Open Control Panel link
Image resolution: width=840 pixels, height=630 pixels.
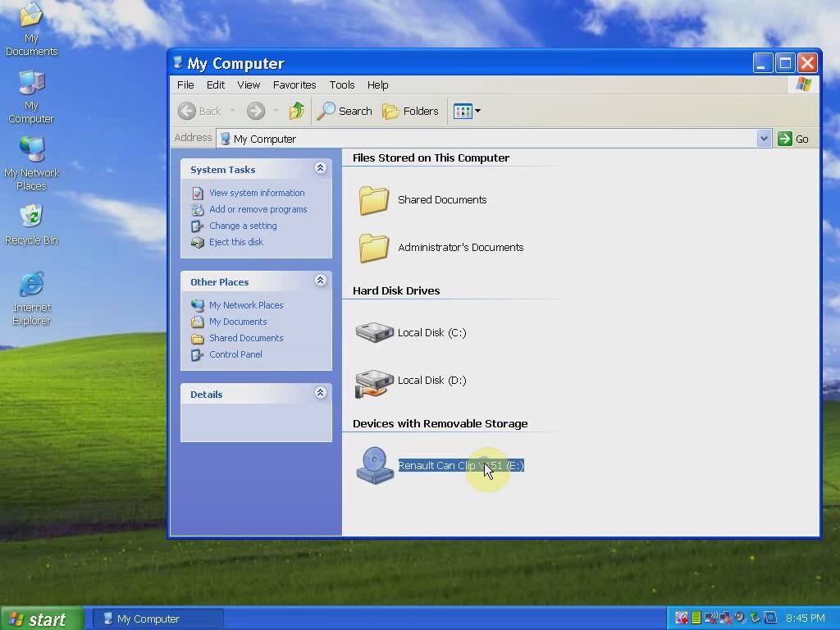point(235,354)
